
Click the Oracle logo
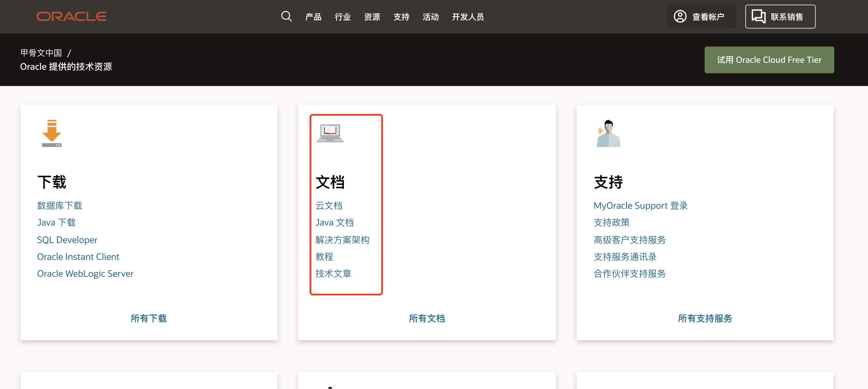click(x=72, y=17)
